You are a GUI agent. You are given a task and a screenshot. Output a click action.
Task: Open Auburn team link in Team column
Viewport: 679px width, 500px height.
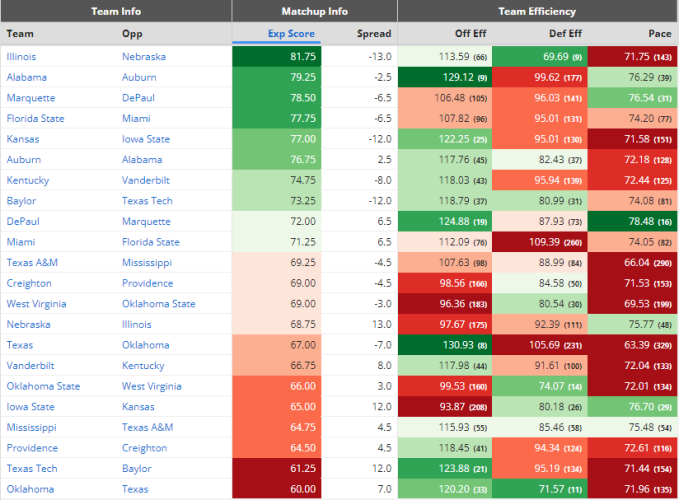click(x=23, y=159)
